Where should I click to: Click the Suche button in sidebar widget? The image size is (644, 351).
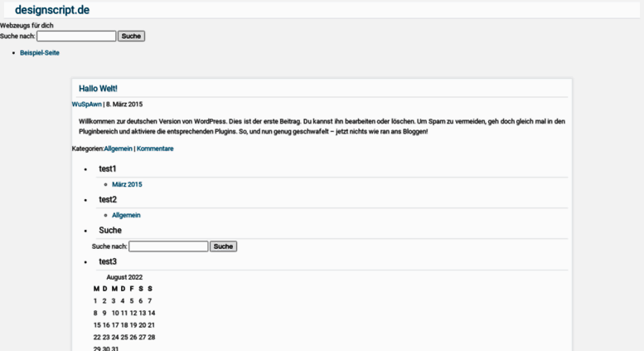click(223, 246)
